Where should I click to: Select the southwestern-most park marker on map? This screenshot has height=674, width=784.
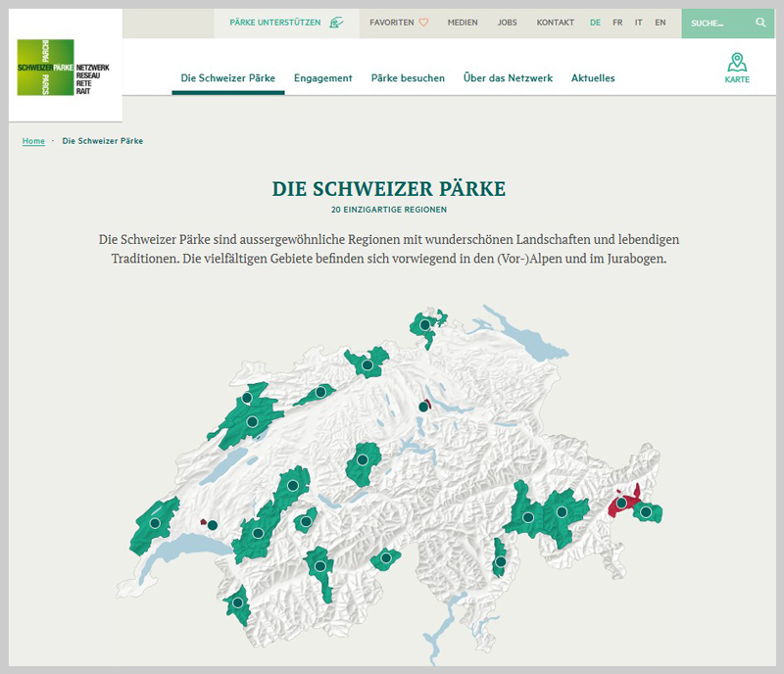237,603
